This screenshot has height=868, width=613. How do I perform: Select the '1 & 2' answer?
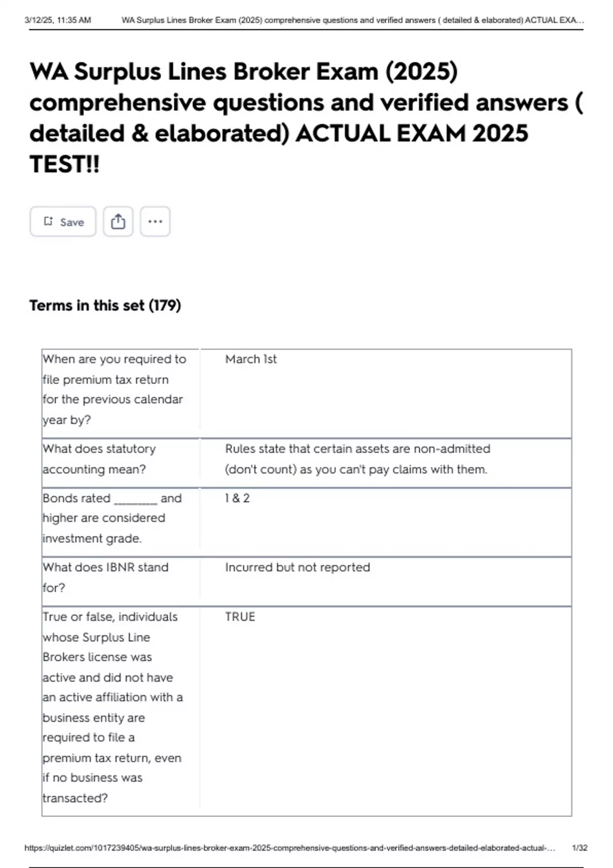tap(238, 498)
